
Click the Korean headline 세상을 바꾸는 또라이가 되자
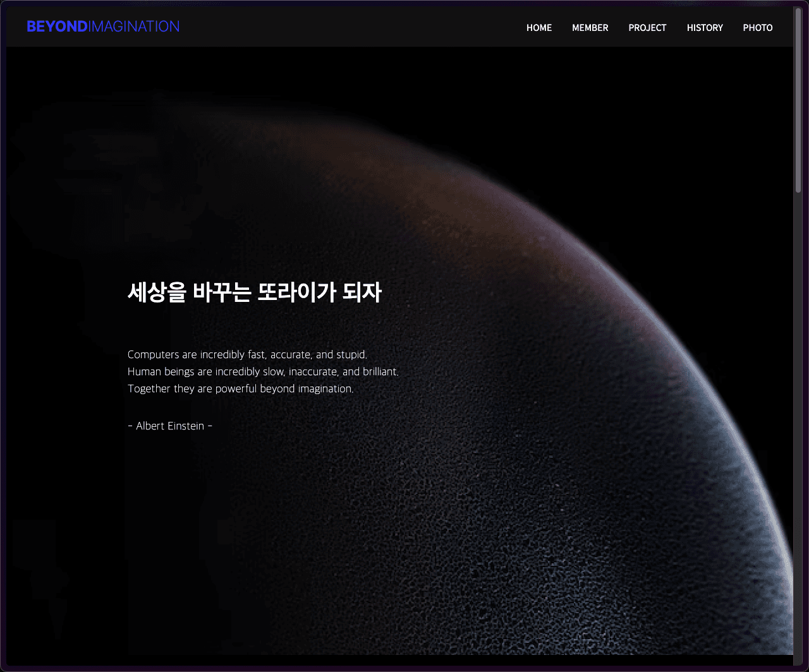[x=254, y=292]
